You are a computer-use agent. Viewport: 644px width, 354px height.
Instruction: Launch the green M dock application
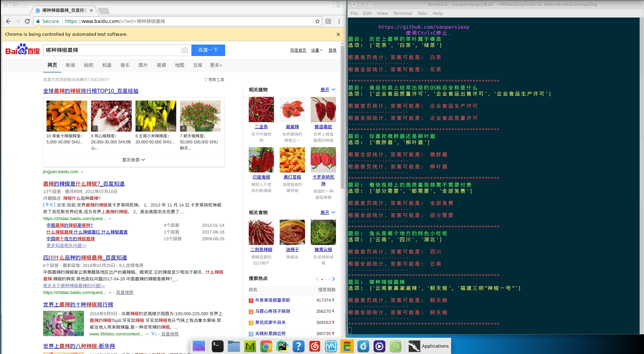(250, 346)
